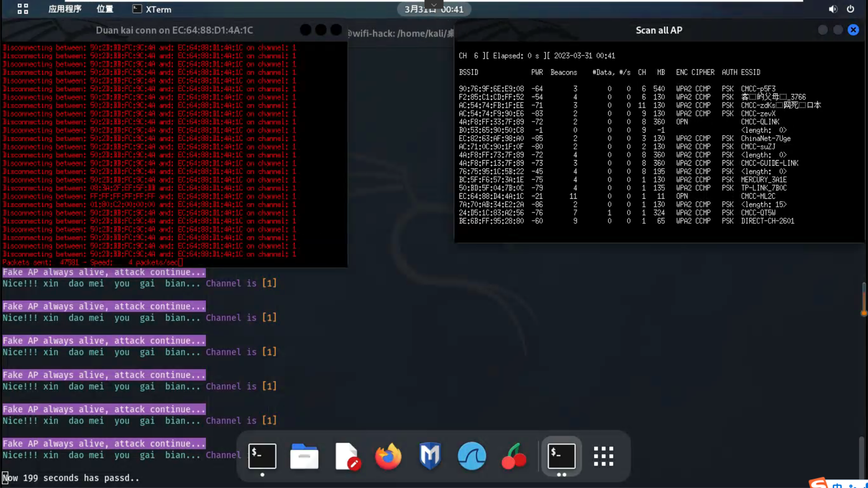Open the Show Applications grid
This screenshot has width=868, height=488.
[603, 456]
